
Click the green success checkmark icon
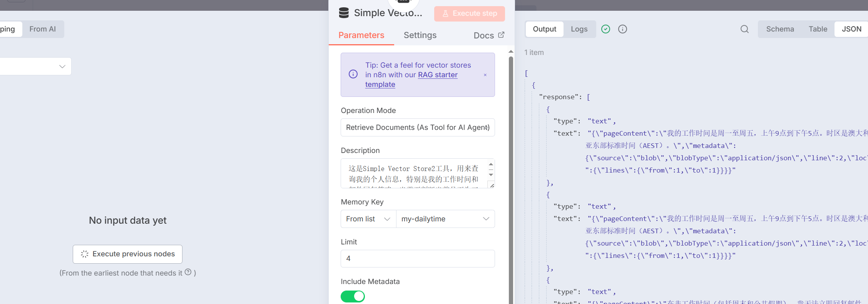click(605, 29)
